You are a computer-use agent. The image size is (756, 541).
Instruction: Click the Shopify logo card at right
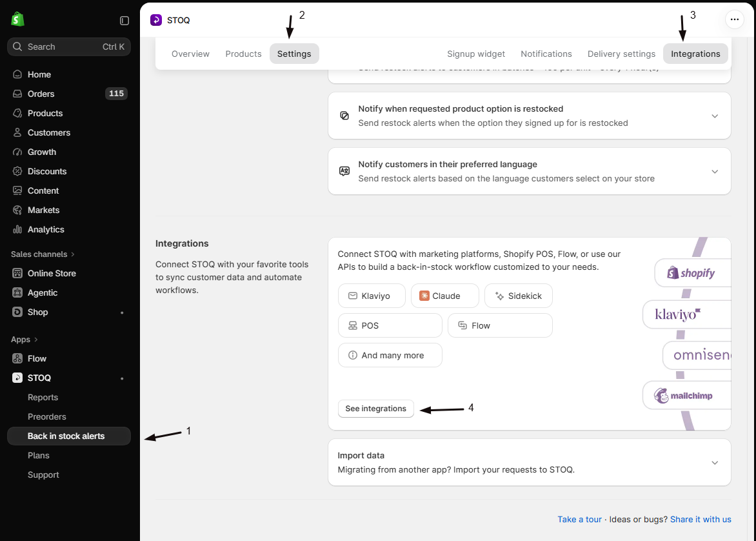(692, 273)
